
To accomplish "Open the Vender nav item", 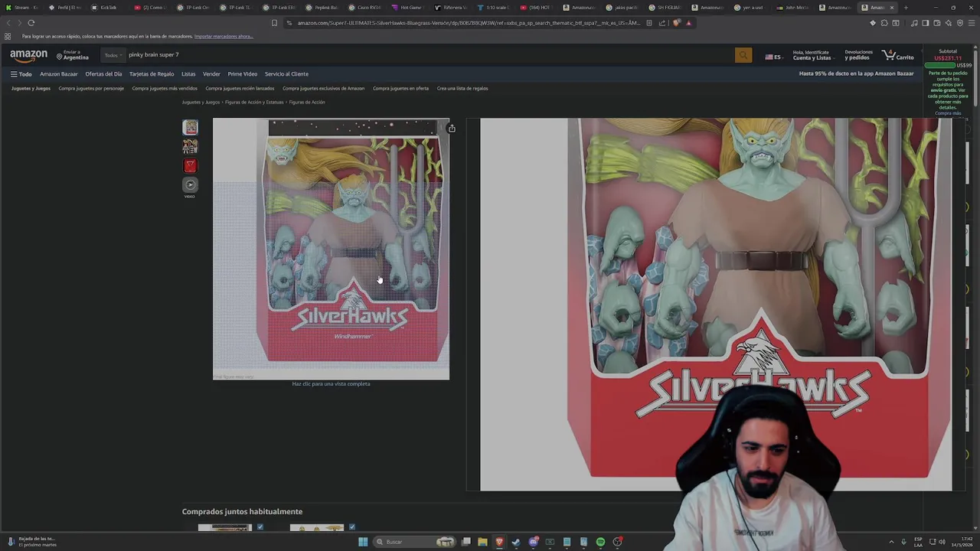I will pyautogui.click(x=211, y=74).
